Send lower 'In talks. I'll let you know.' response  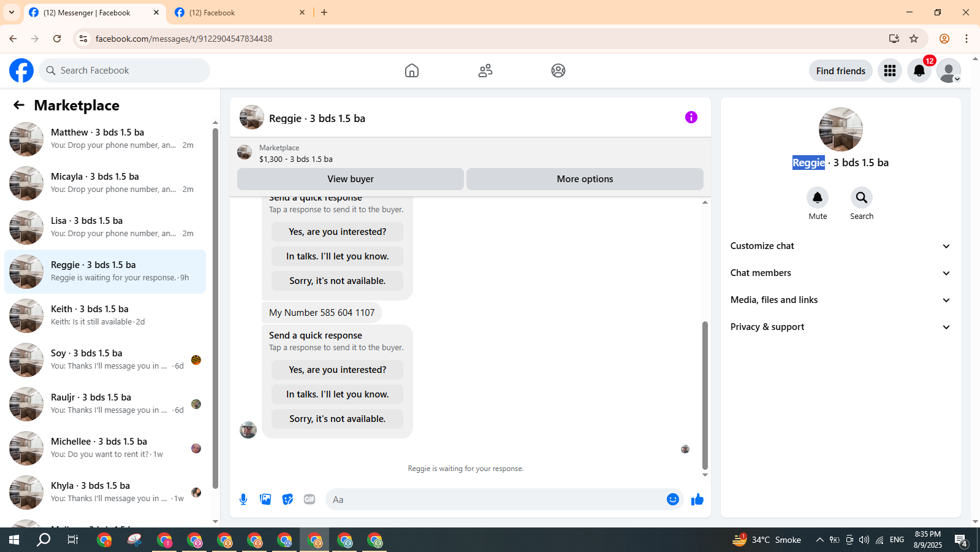point(338,394)
